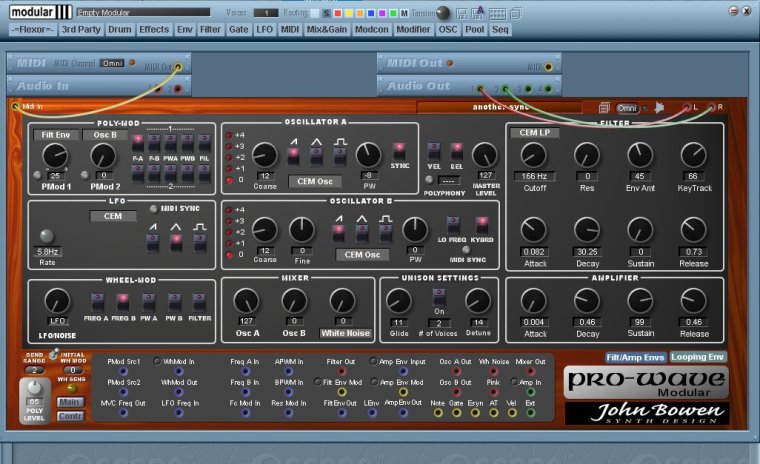Open Oscillator A CEM Osc type selector
The image size is (760, 464).
315,181
